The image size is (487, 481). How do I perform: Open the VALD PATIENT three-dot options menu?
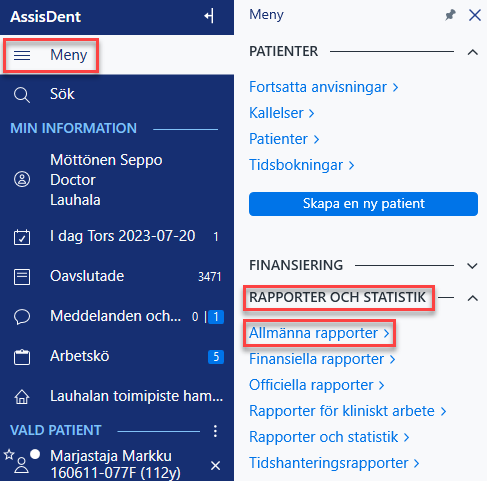coord(215,431)
